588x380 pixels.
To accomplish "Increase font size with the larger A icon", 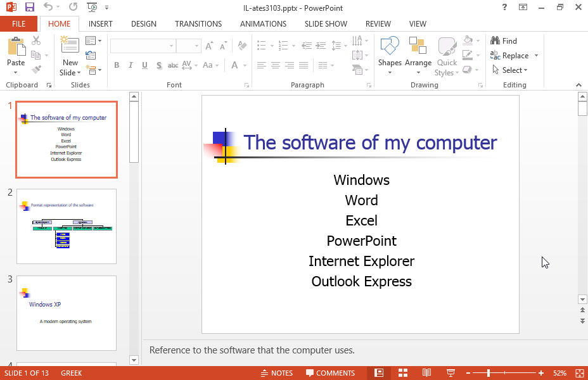I will pyautogui.click(x=210, y=46).
